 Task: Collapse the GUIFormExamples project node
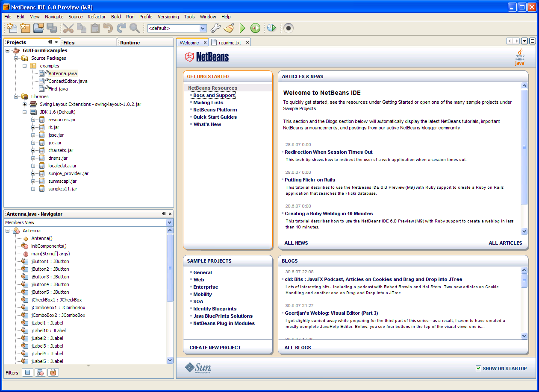pyautogui.click(x=8, y=50)
